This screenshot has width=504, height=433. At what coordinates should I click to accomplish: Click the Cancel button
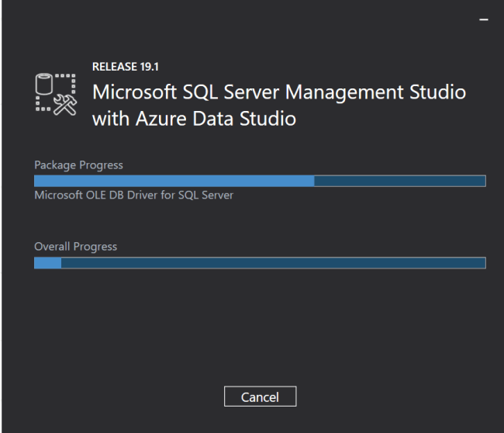[x=260, y=397]
